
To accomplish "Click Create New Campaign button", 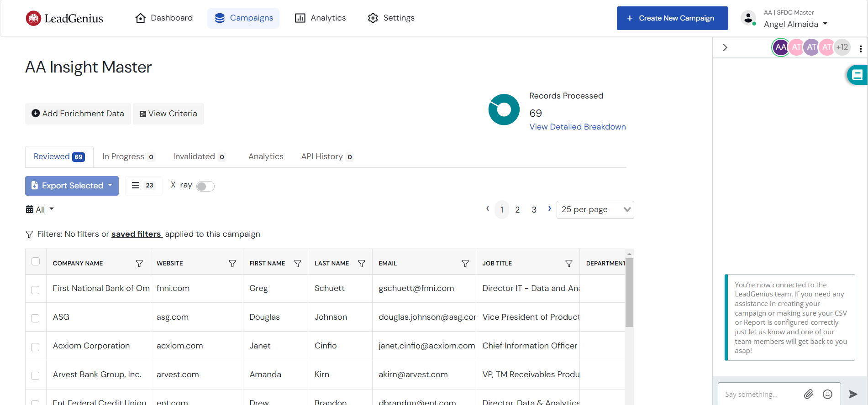I will tap(672, 18).
